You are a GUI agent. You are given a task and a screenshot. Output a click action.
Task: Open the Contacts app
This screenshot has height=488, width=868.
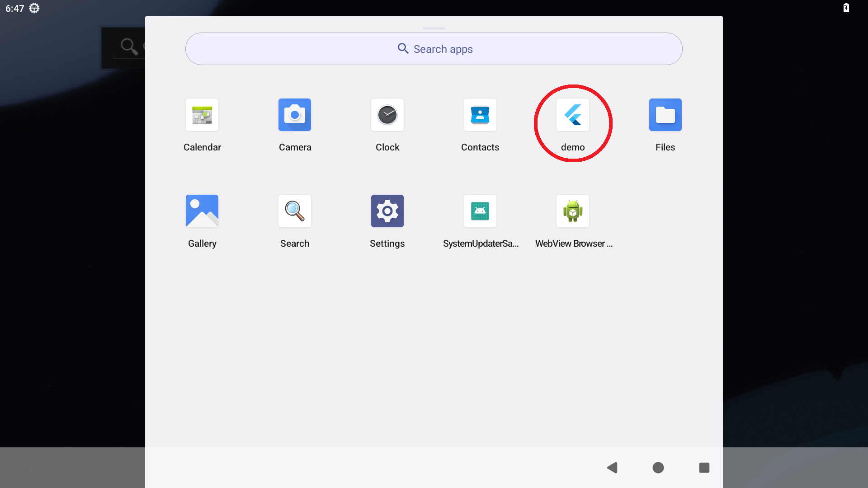tap(480, 115)
